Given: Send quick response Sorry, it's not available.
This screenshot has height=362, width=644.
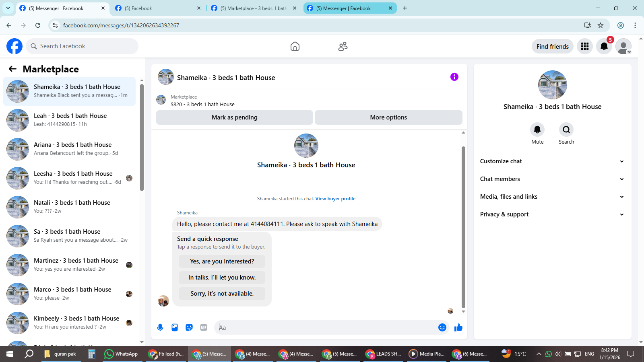Looking at the screenshot, I should (222, 294).
